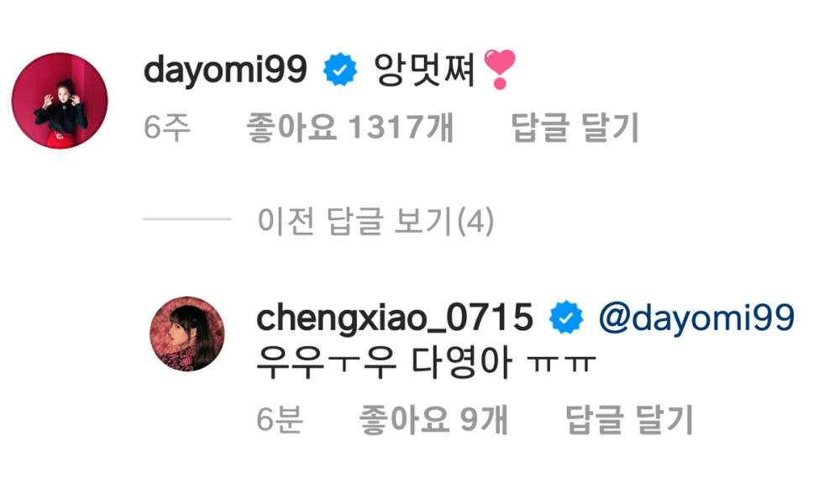
Task: View likes on 좋아요 9개
Action: click(433, 419)
